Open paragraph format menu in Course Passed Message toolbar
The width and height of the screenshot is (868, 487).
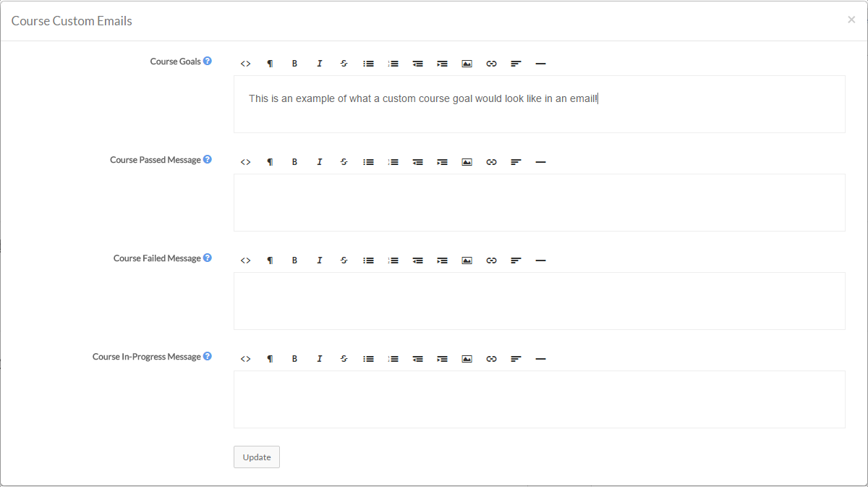click(270, 162)
